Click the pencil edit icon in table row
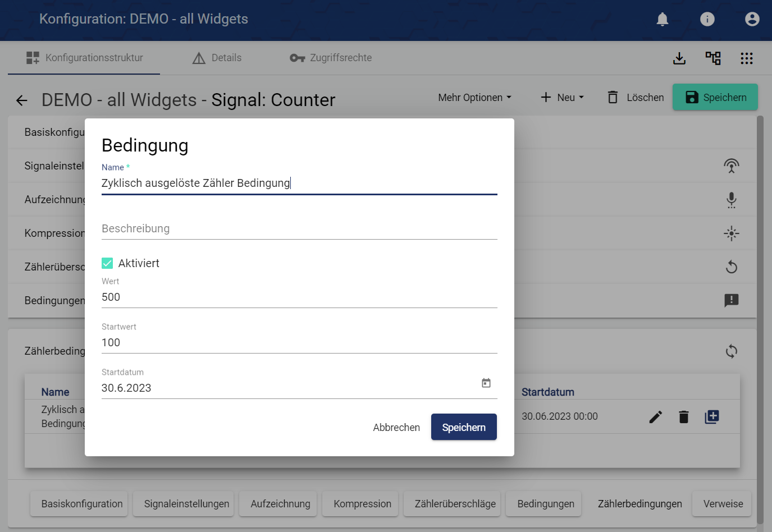 pyautogui.click(x=656, y=417)
